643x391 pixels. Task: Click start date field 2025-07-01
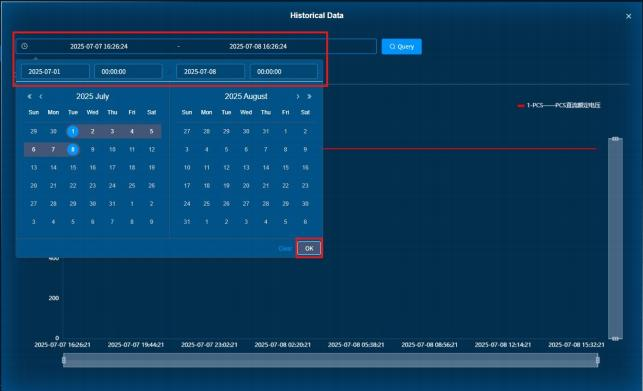55,71
